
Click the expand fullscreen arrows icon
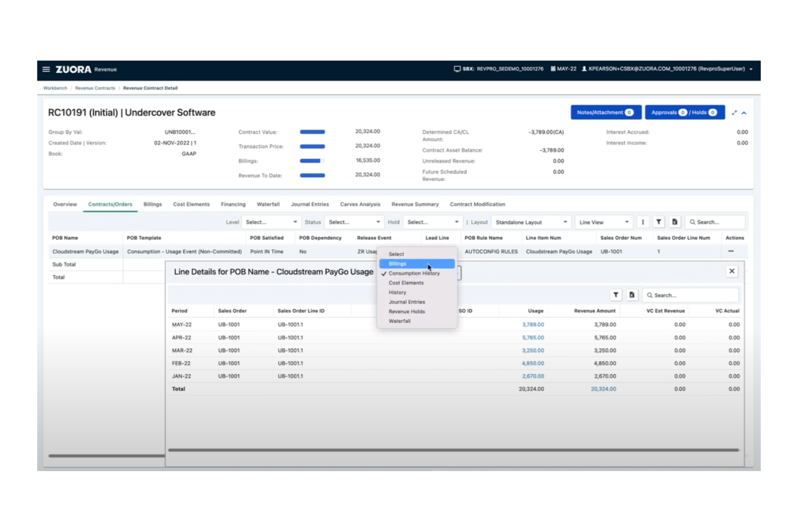pyautogui.click(x=734, y=113)
